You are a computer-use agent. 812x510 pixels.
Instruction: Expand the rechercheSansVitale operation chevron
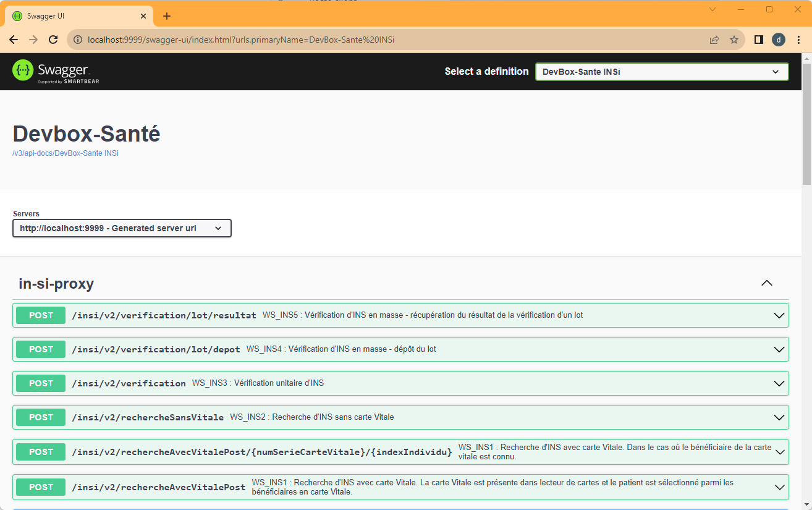(779, 417)
